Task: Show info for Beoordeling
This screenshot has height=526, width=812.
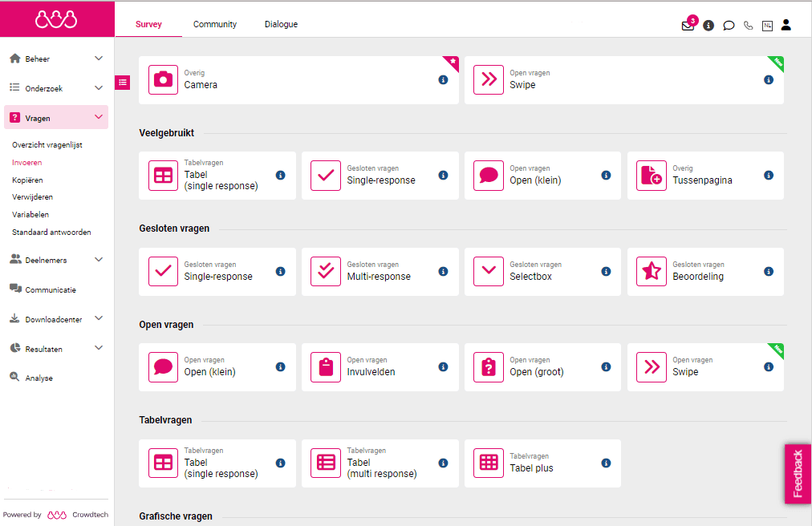Action: 769,271
